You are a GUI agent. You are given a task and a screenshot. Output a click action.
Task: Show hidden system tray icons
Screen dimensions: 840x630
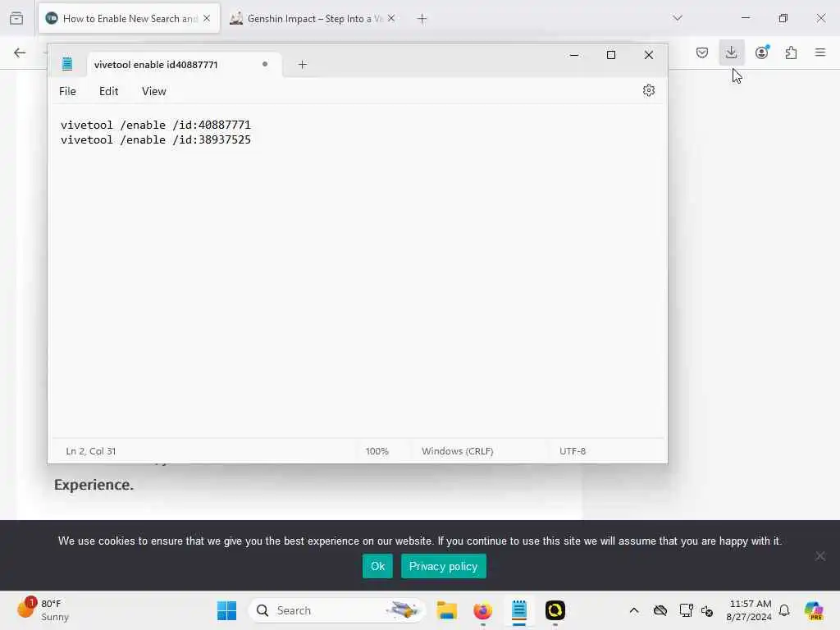634,610
